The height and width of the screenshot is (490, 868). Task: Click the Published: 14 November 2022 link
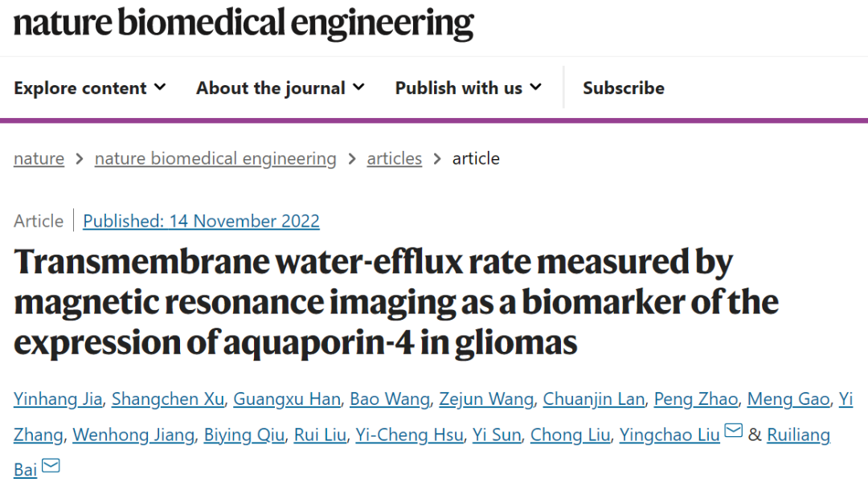(201, 221)
